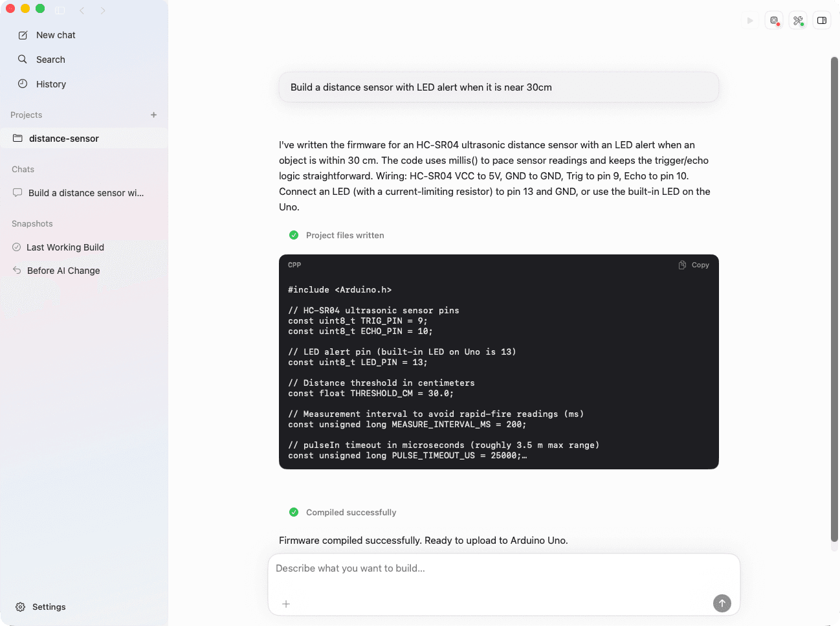Image resolution: width=840 pixels, height=626 pixels.
Task: Click the CPP language label in code block
Action: click(294, 265)
